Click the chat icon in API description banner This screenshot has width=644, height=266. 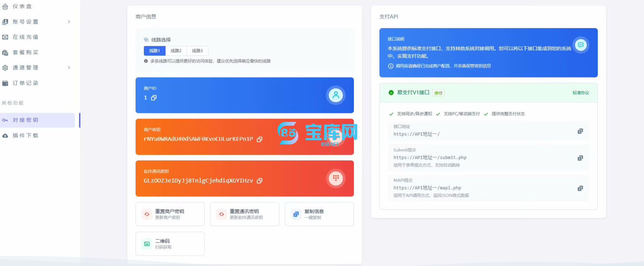tap(581, 45)
